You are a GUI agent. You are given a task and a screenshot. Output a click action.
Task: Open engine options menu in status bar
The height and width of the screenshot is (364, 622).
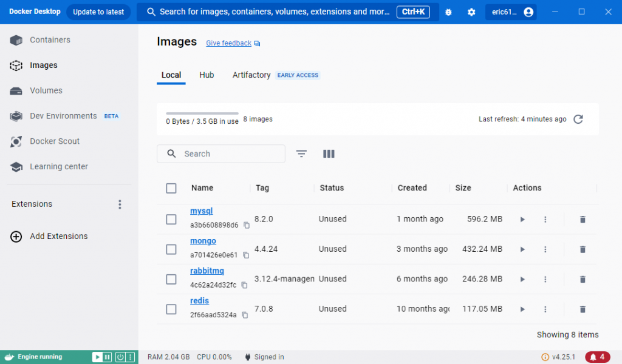click(130, 357)
